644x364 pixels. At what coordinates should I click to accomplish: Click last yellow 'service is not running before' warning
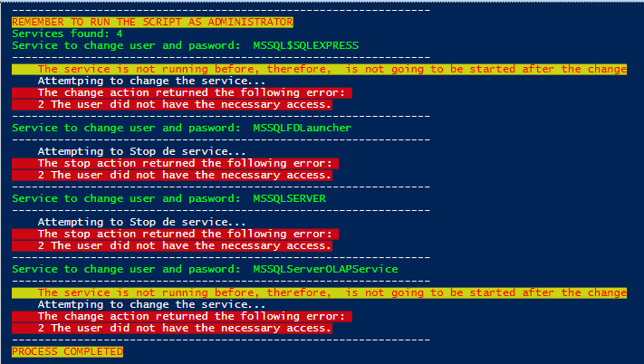[319, 292]
